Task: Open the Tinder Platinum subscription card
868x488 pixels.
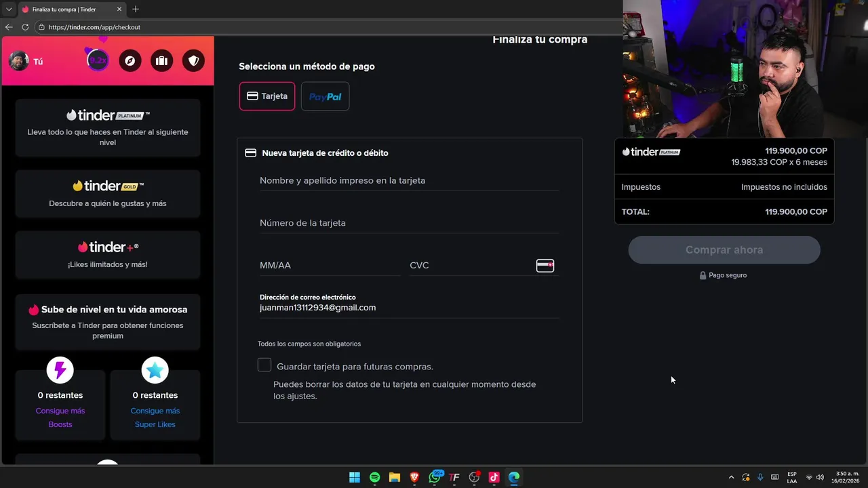Action: (108, 127)
